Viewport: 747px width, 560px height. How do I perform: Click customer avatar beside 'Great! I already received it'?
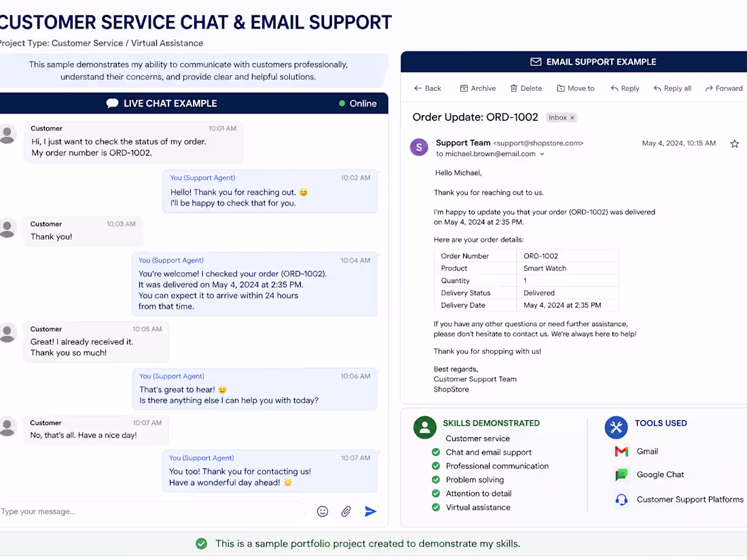[x=7, y=333]
